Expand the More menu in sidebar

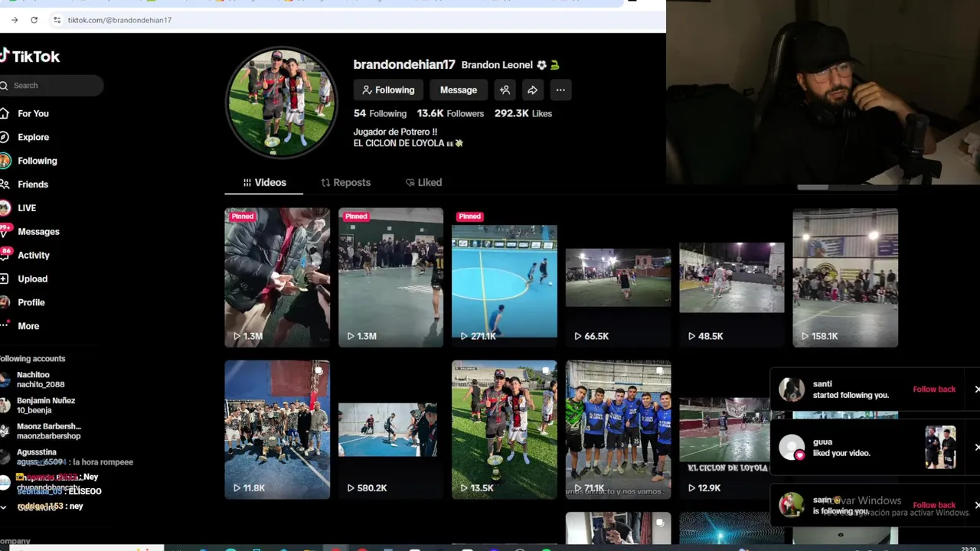point(28,326)
